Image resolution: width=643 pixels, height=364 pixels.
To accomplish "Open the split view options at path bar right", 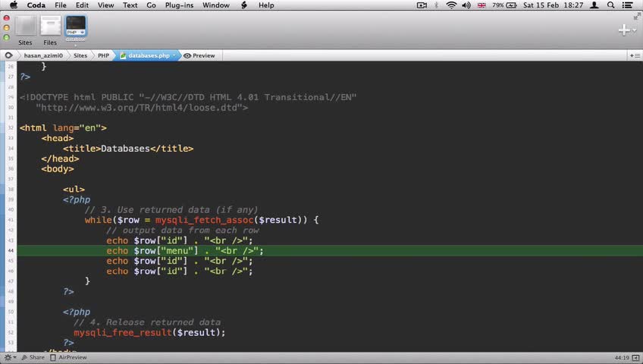I will (x=635, y=55).
